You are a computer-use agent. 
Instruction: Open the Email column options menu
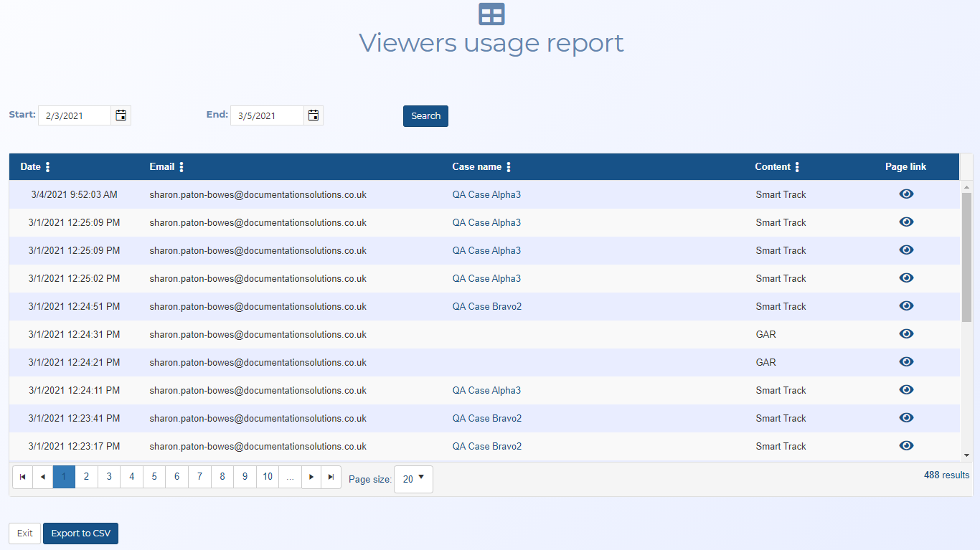point(182,167)
